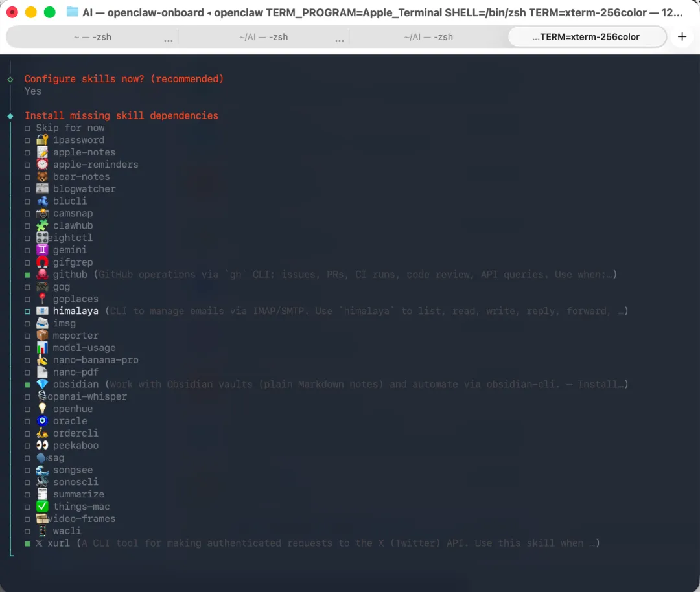Click the clawhub puzzle piece icon

tap(42, 225)
